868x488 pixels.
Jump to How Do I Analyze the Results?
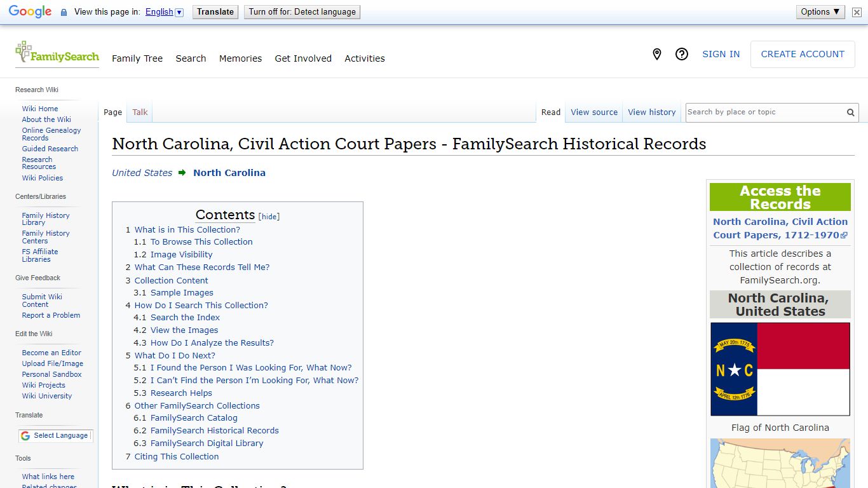coord(212,343)
